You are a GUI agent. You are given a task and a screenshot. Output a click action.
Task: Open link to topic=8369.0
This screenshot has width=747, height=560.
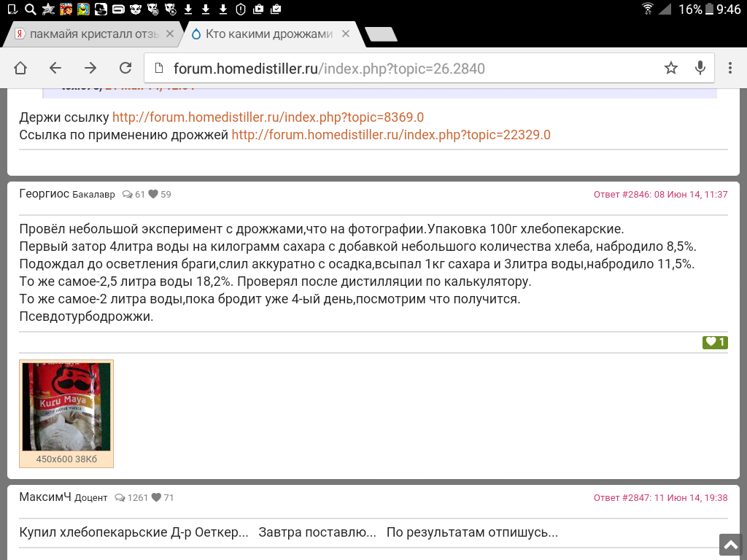point(268,117)
